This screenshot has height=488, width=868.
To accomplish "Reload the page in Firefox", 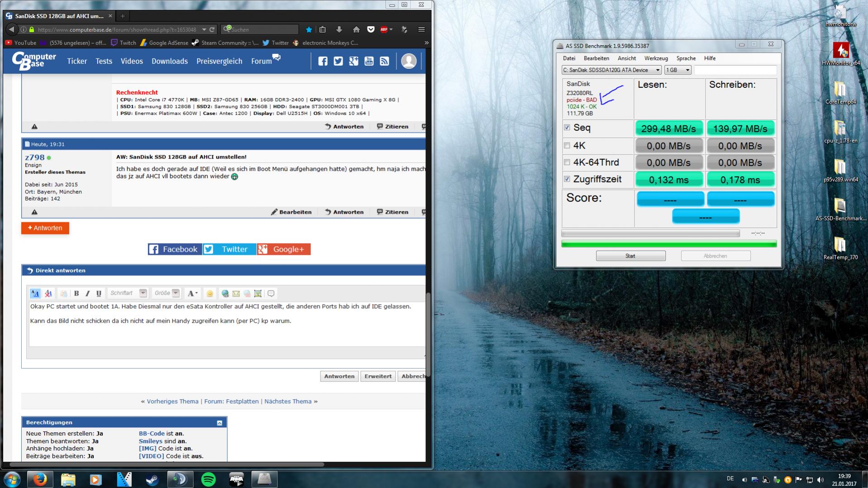I will [212, 29].
